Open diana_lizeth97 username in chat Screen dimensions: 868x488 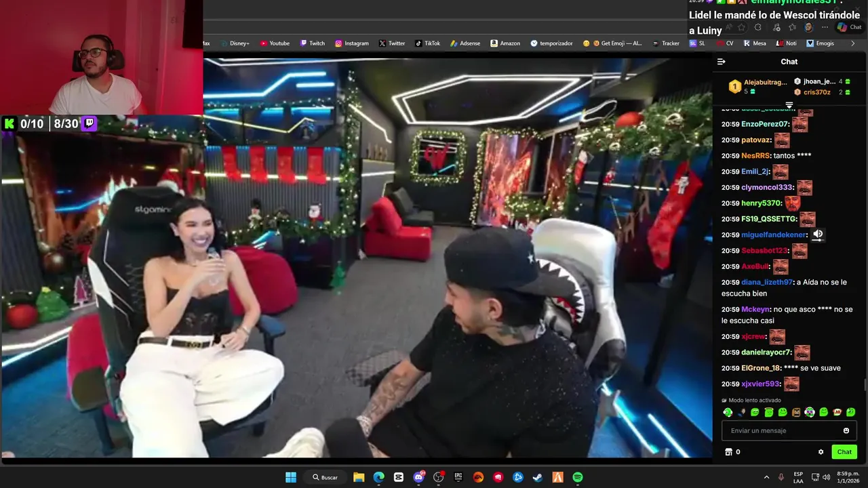tap(766, 282)
